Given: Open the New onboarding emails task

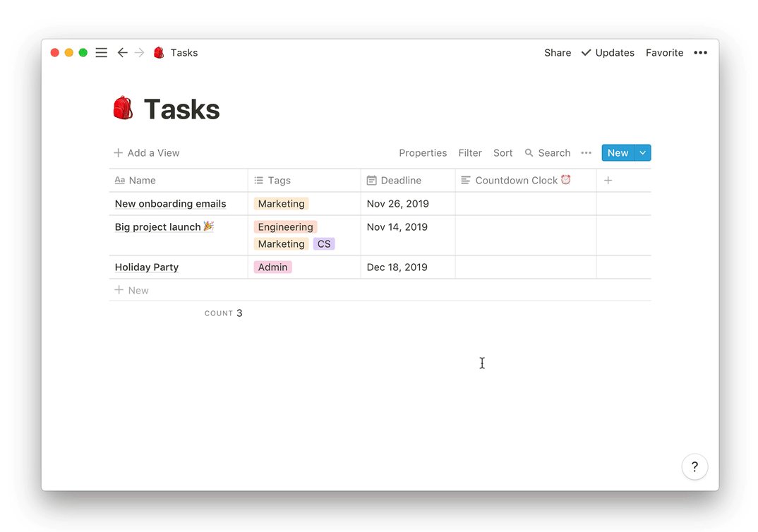Looking at the screenshot, I should (170, 203).
